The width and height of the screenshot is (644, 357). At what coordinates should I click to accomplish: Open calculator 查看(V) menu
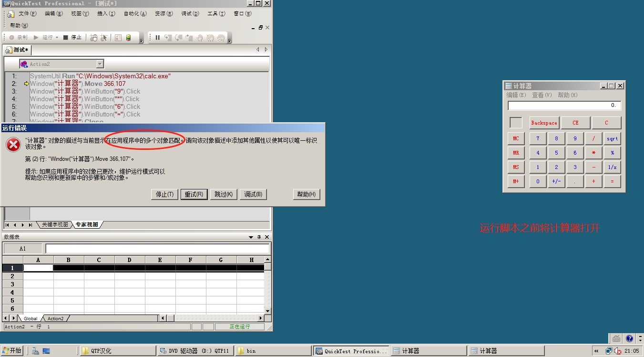pos(542,95)
